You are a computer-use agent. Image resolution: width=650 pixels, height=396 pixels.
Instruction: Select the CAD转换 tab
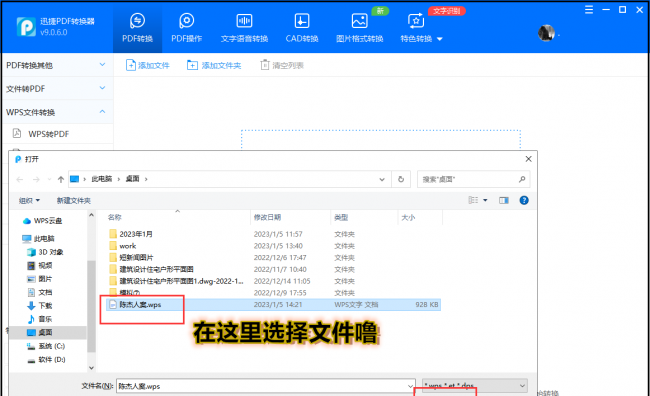coord(302,28)
